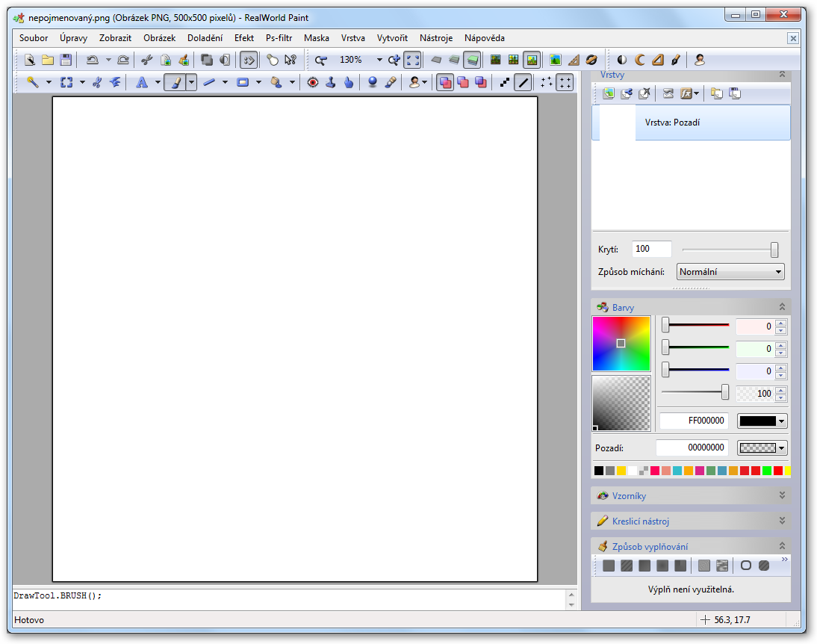The height and width of the screenshot is (644, 817).
Task: Pick a hue in the rainbow color square
Action: [621, 344]
